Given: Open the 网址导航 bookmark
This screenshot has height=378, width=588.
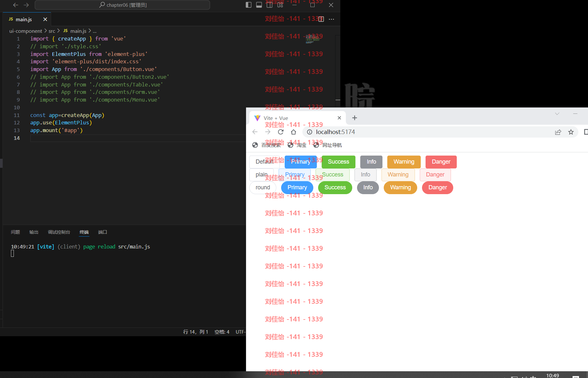Looking at the screenshot, I should point(327,145).
